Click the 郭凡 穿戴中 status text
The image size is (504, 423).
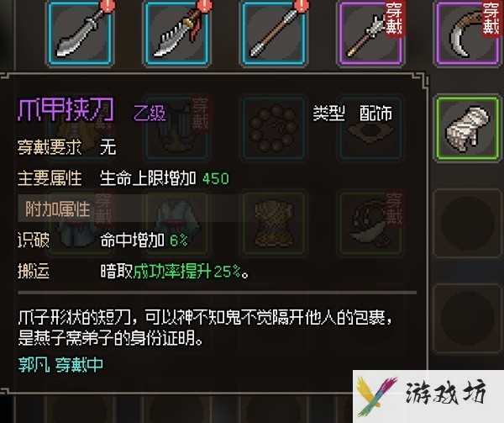click(60, 365)
